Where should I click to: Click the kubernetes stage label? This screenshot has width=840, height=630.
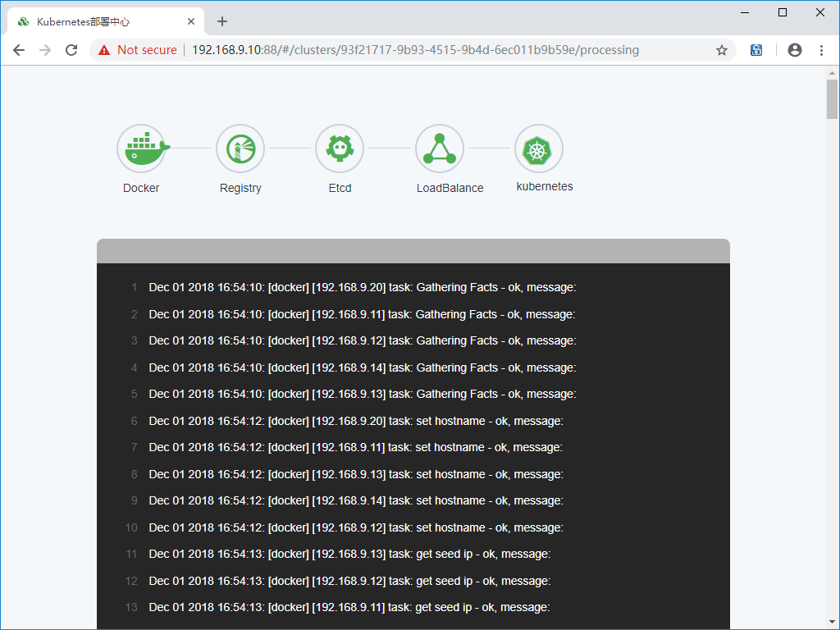[x=545, y=186]
